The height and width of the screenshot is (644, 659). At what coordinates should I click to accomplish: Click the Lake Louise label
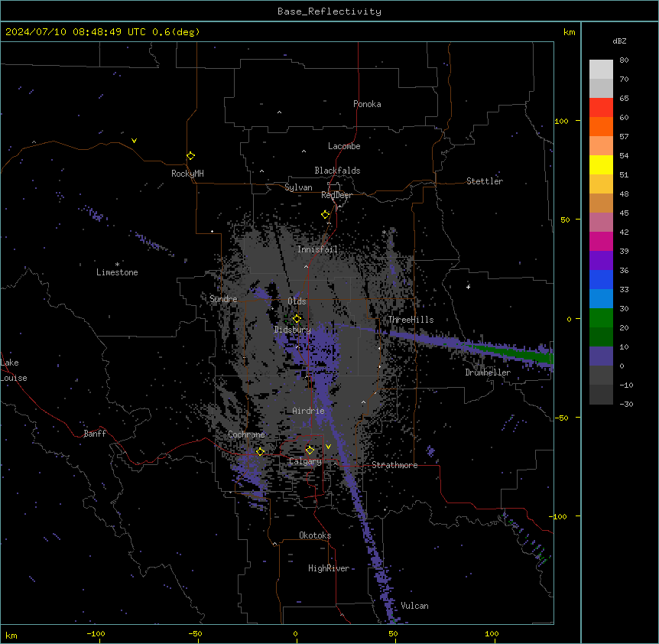pyautogui.click(x=14, y=370)
